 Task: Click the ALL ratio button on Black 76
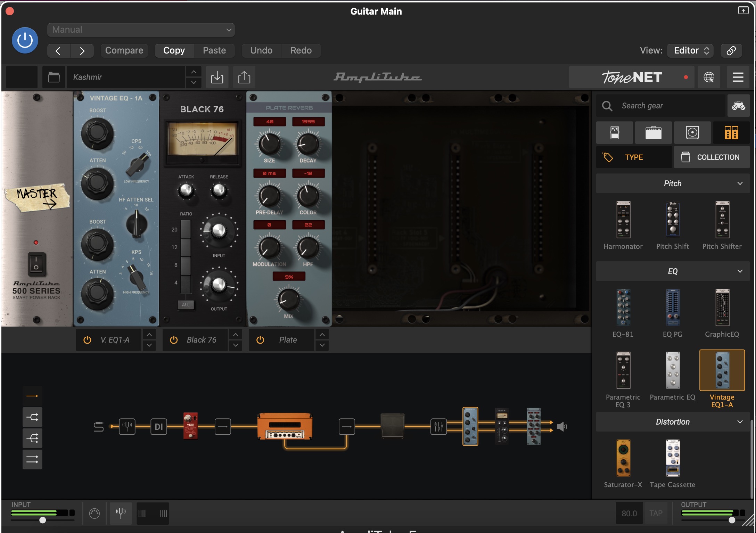pyautogui.click(x=186, y=305)
